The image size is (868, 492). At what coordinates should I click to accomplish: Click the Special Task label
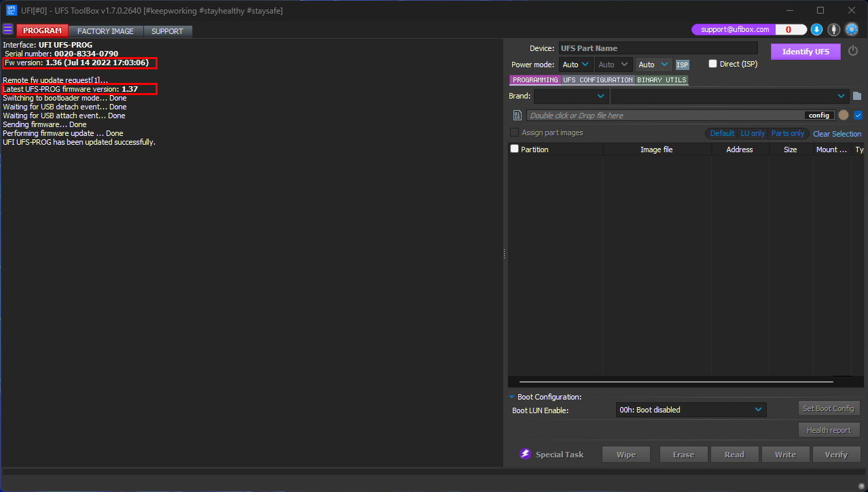(x=560, y=455)
